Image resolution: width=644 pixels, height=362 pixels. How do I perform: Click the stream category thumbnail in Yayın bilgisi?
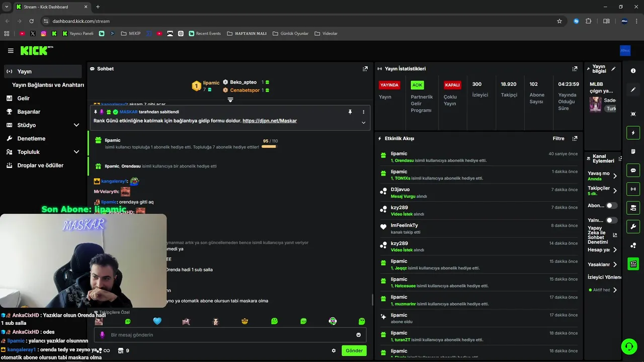point(595,104)
